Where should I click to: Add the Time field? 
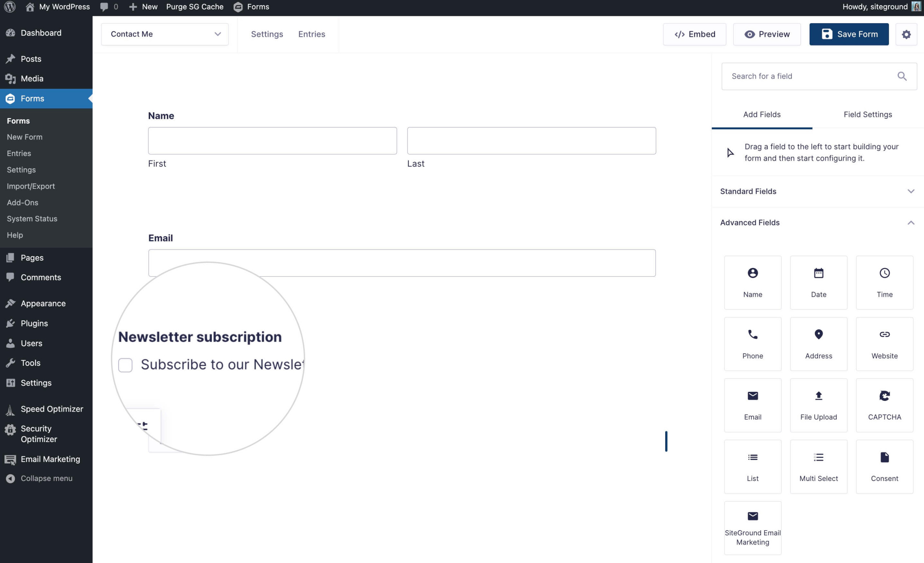[x=885, y=282]
